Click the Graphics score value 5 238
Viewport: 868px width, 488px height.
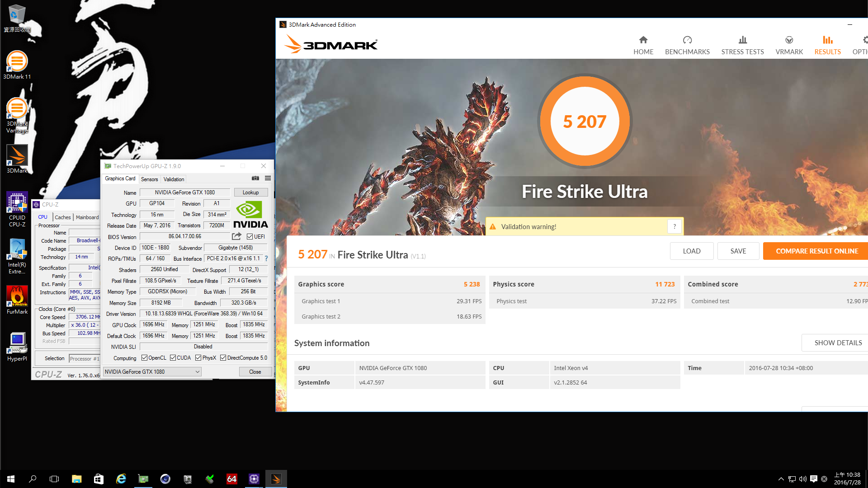pos(472,284)
